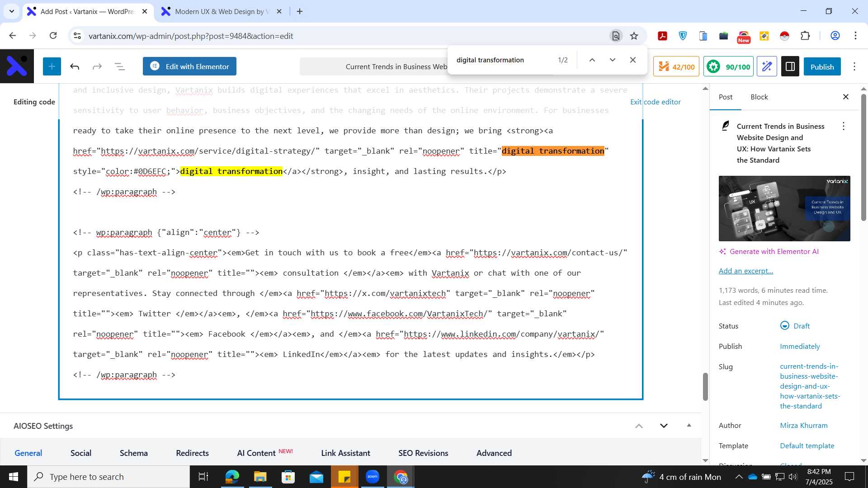The height and width of the screenshot is (488, 868).
Task: Go to previous find match
Action: [592, 60]
